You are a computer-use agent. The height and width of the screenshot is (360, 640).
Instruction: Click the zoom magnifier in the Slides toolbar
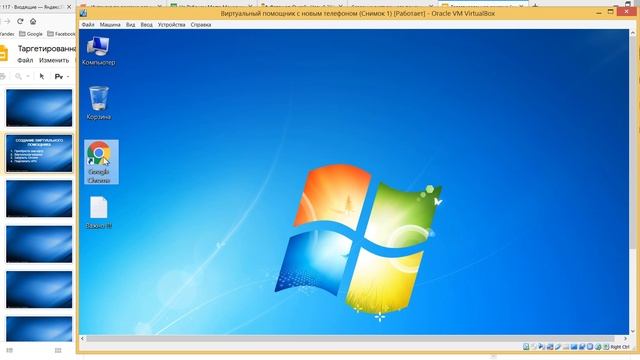(18, 76)
